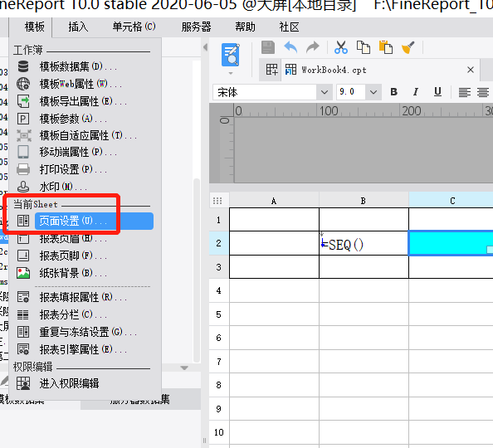This screenshot has width=493, height=448.
Task: Click the Cut scissors icon
Action: 341,48
